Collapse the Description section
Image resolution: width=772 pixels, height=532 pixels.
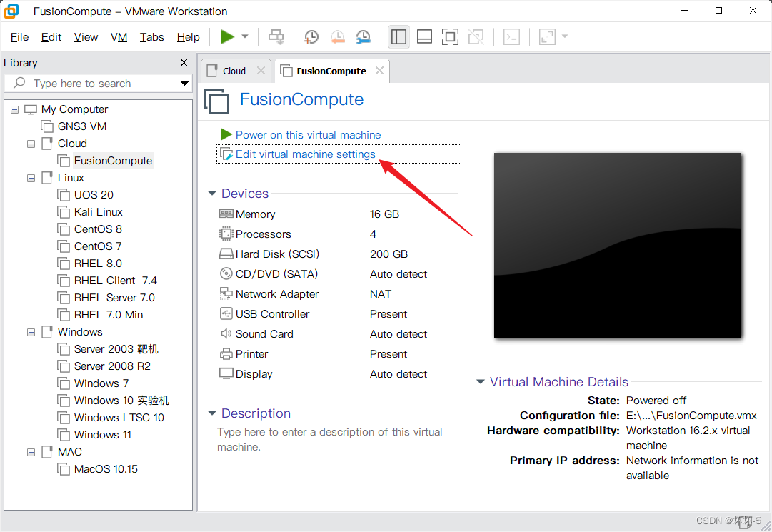tap(212, 413)
